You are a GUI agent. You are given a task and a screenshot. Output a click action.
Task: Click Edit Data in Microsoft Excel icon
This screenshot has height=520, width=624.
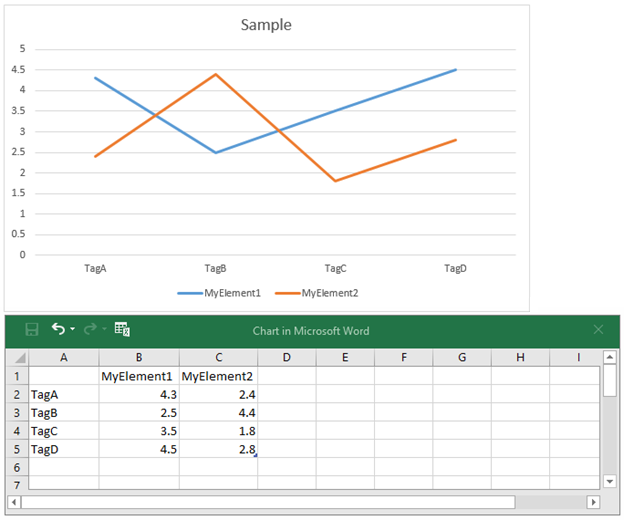[122, 330]
